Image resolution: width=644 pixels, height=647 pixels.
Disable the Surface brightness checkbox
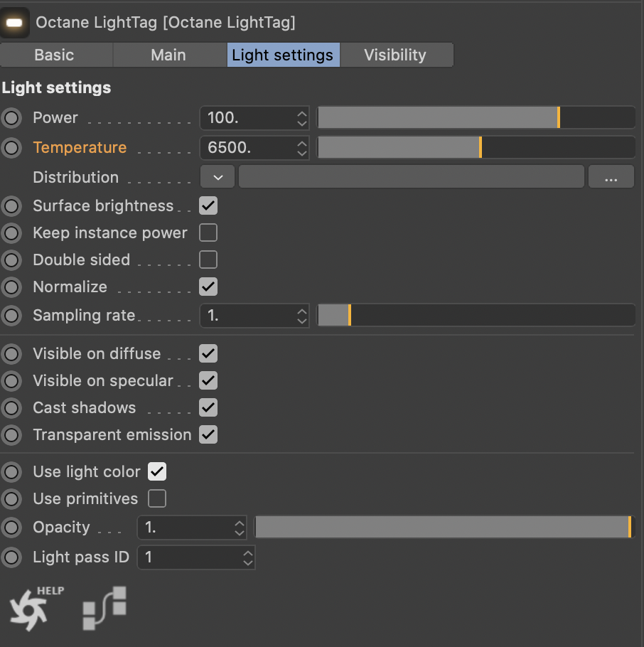[208, 206]
